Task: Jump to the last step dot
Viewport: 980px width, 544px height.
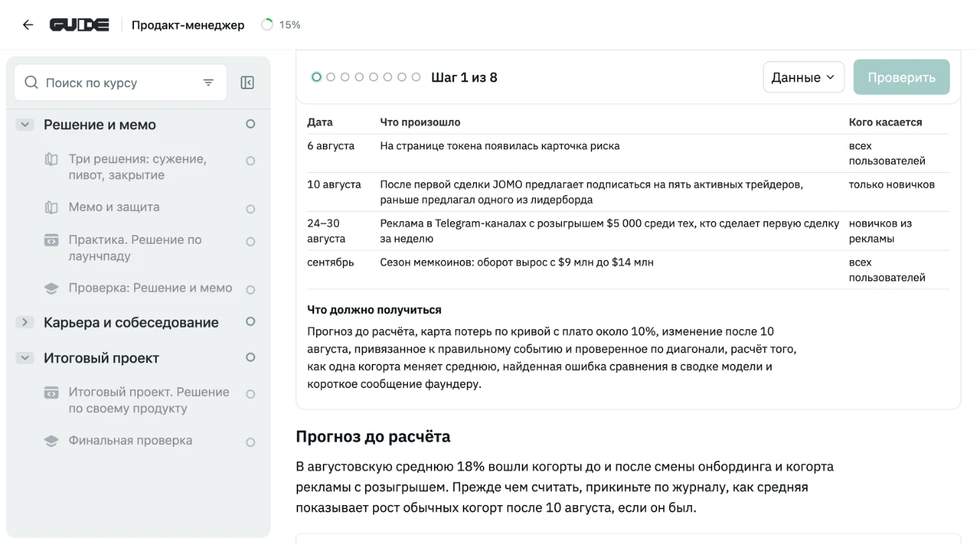Action: pyautogui.click(x=416, y=77)
